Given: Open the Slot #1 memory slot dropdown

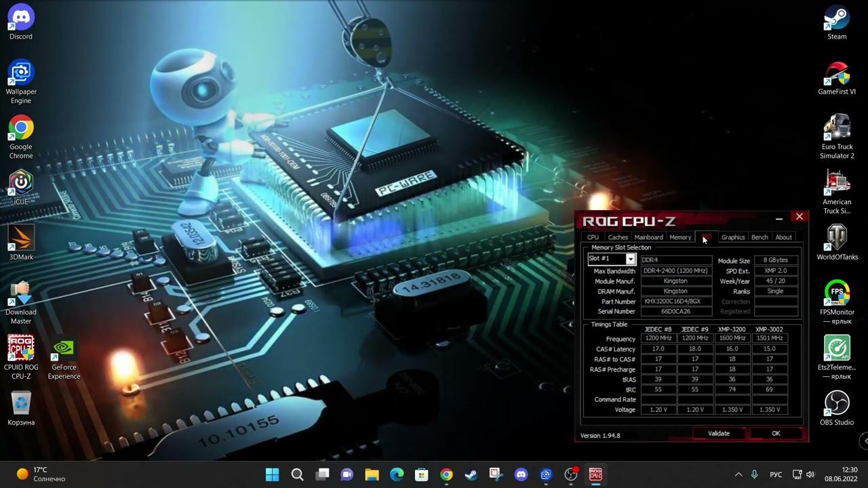Looking at the screenshot, I should coord(630,259).
